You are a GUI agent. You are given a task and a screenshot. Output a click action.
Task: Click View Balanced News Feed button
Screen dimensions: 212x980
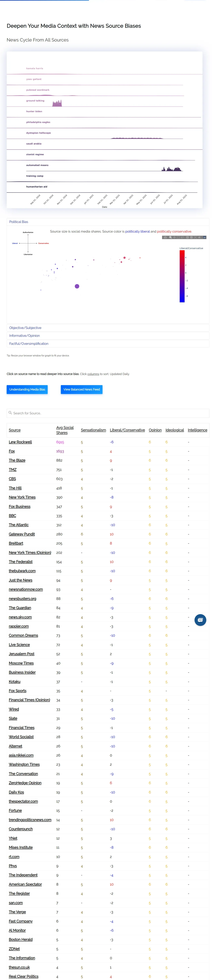click(82, 390)
